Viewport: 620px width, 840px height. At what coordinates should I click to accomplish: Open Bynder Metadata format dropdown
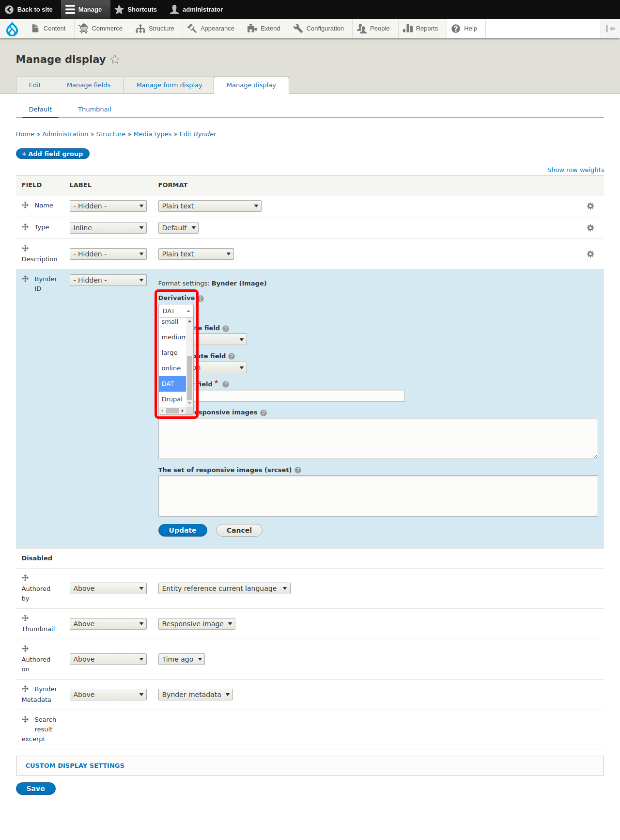[x=196, y=695]
